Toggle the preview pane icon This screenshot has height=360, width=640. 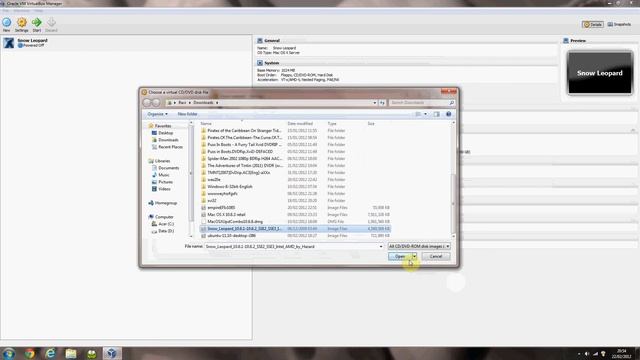click(x=436, y=114)
